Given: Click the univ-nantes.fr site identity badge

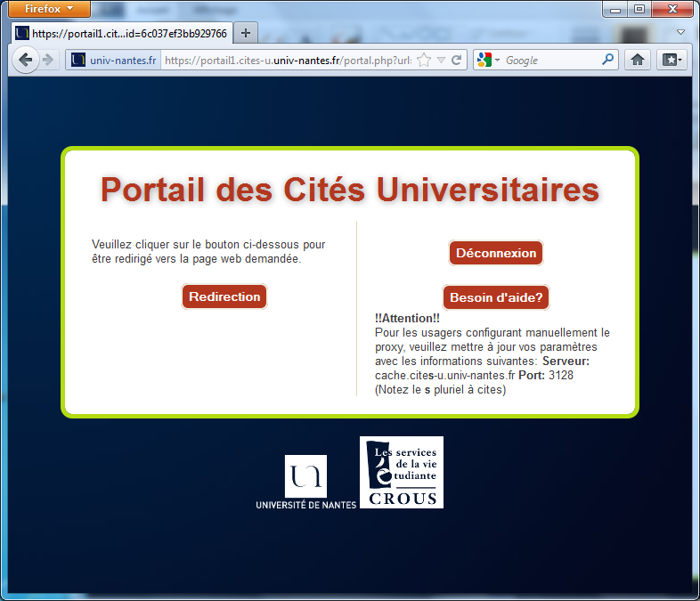Looking at the screenshot, I should (113, 61).
